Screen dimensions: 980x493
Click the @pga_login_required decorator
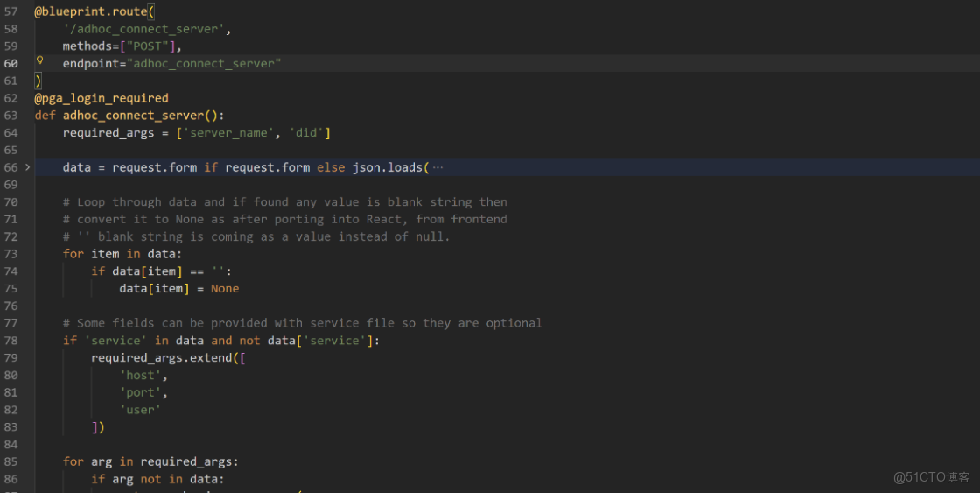pyautogui.click(x=101, y=98)
